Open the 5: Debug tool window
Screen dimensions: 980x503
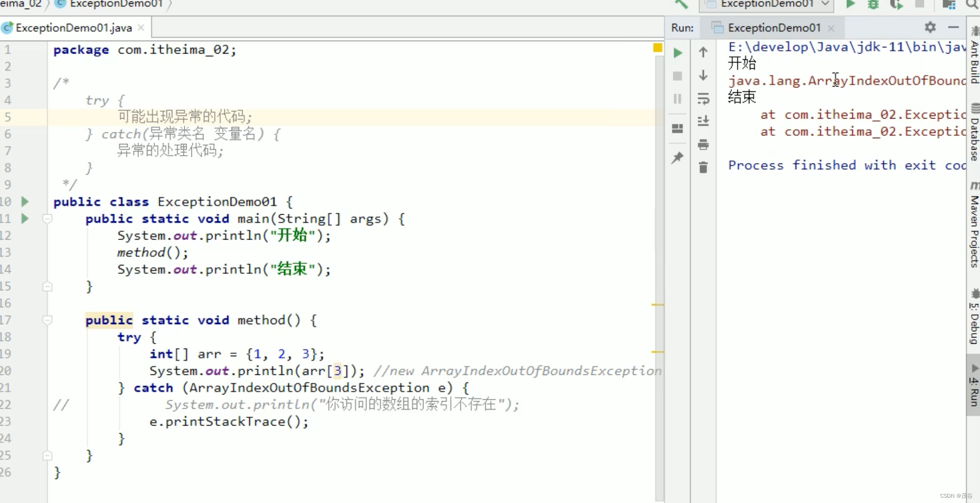pos(974,317)
